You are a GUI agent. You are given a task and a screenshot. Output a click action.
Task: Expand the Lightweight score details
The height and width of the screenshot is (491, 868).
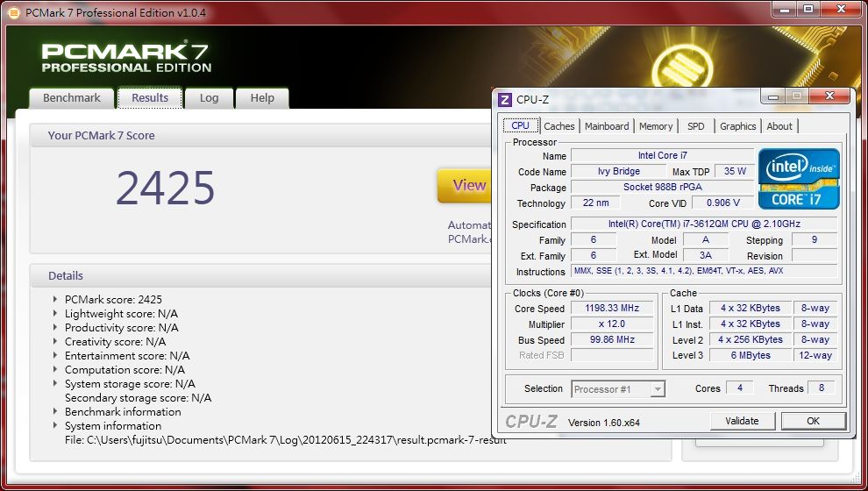[55, 313]
